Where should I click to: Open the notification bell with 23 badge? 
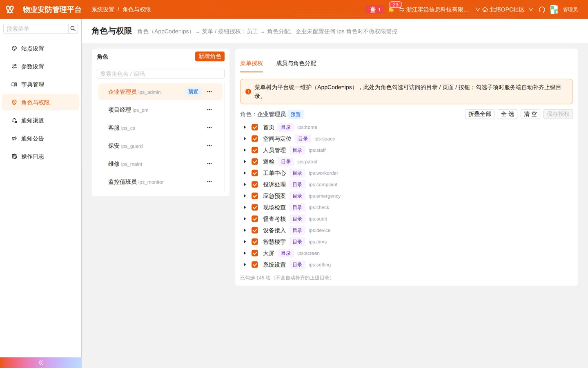[391, 9]
